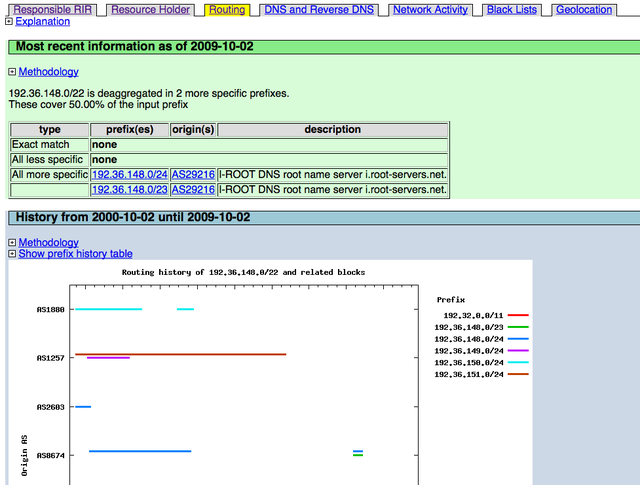The image size is (640, 485).
Task: Click the red 192.32.0.0/11 legend swatch
Action: pyautogui.click(x=518, y=315)
